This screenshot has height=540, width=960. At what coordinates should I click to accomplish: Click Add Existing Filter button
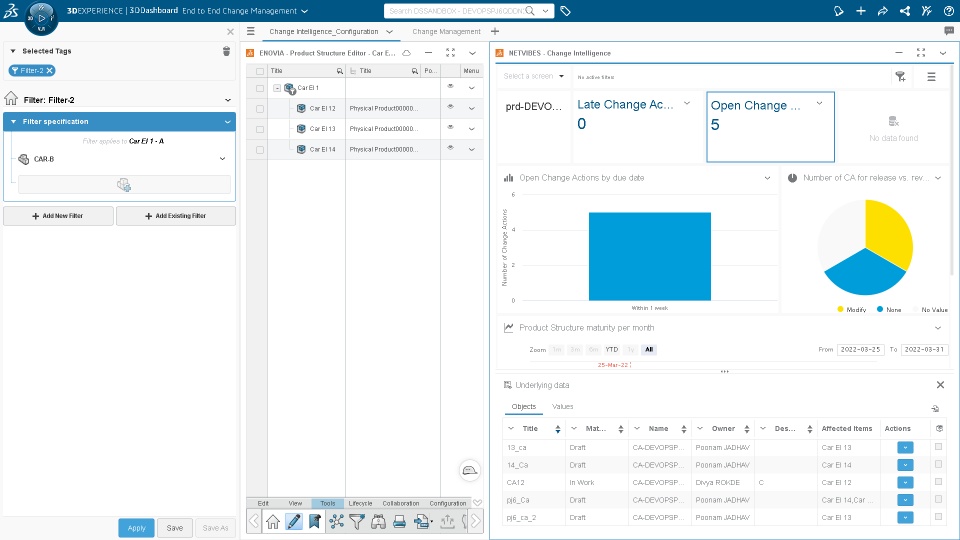pyautogui.click(x=176, y=216)
